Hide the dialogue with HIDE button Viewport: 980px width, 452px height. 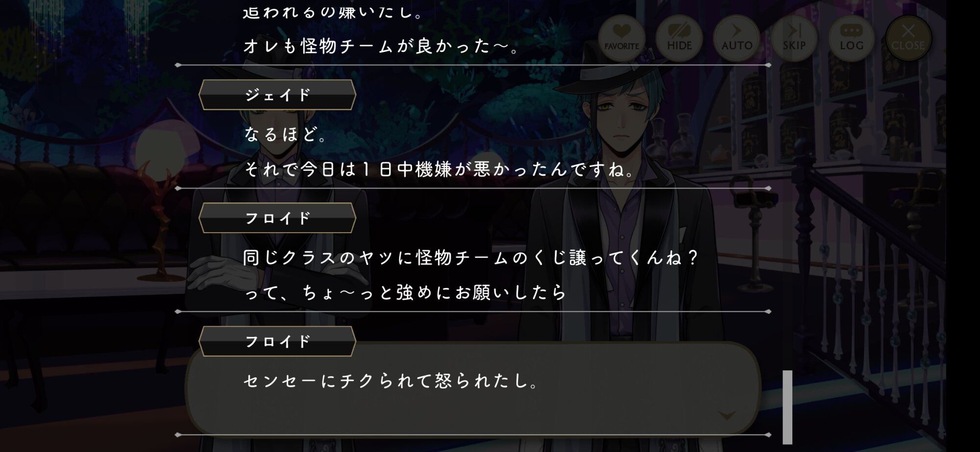tap(679, 38)
